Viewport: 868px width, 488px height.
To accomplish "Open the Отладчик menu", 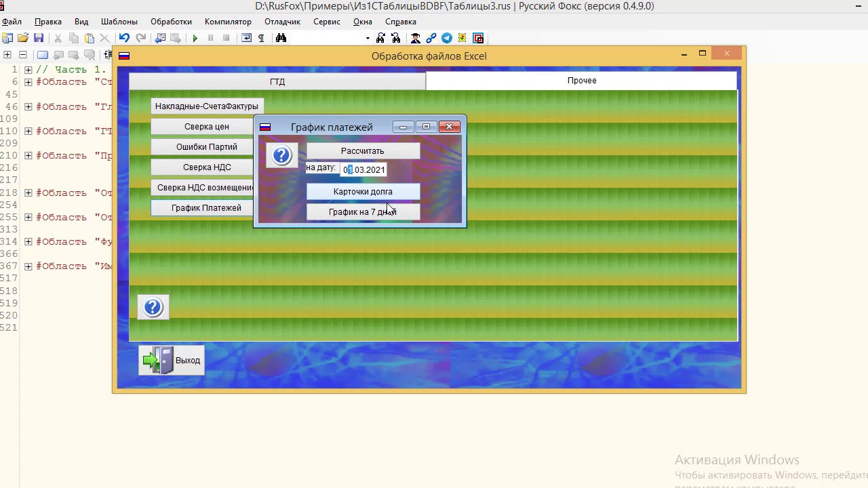I will (282, 22).
